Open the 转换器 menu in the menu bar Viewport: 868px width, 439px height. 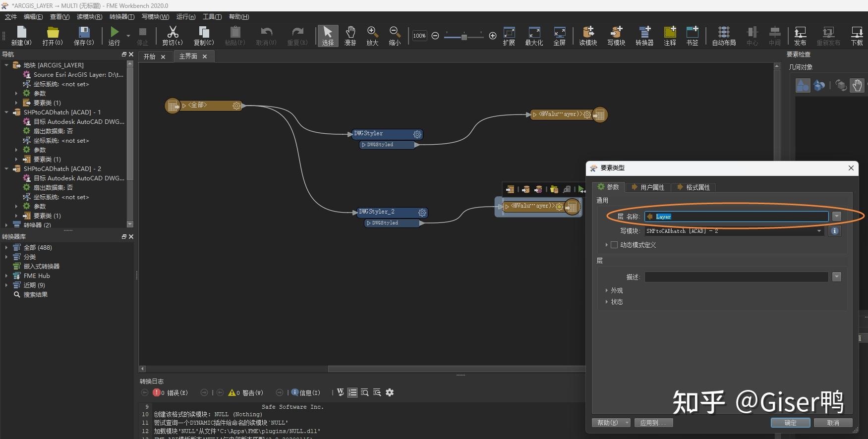121,17
